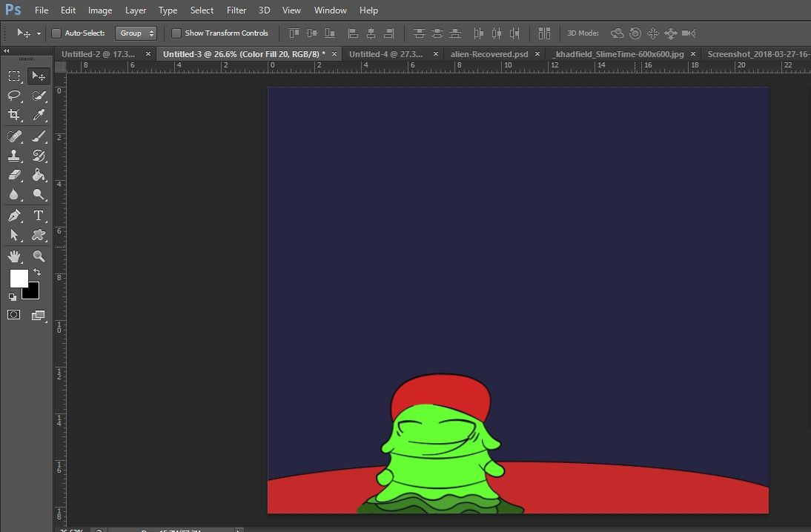Click distribute horizontal centers icon
Screen dimensions: 811x532
point(497,33)
